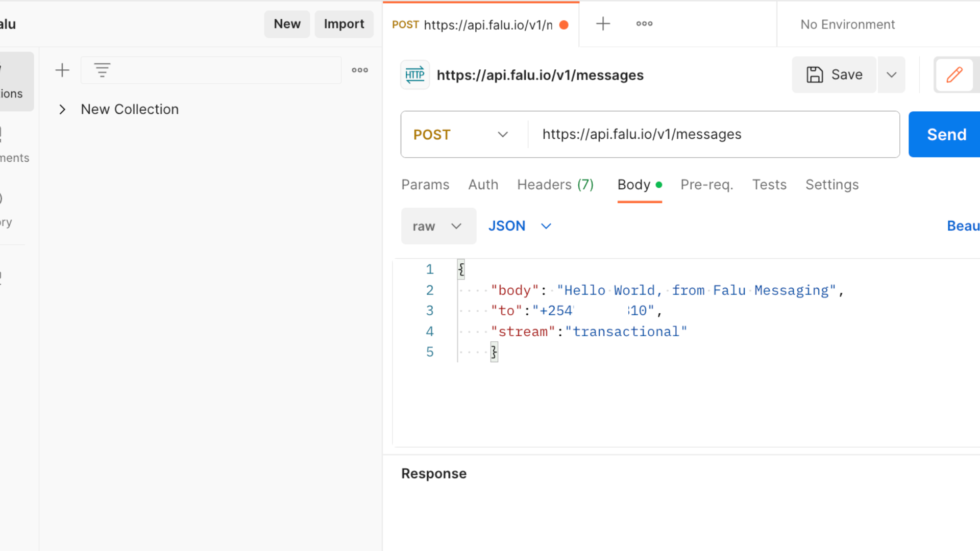Add a new request tab with plus
The image size is (980, 551).
point(603,23)
